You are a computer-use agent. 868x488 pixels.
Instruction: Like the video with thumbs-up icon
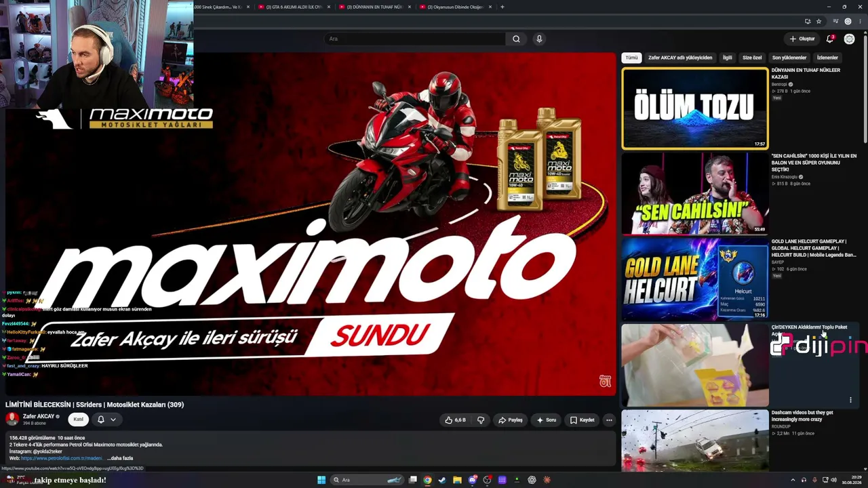455,420
